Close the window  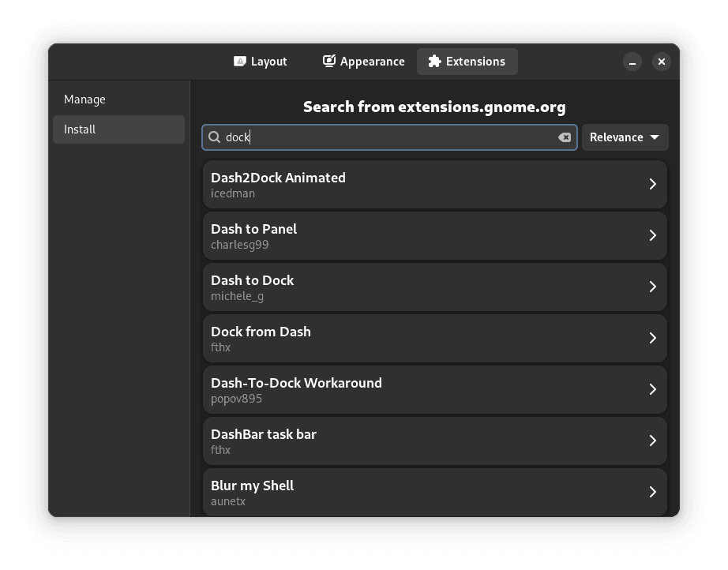click(662, 62)
